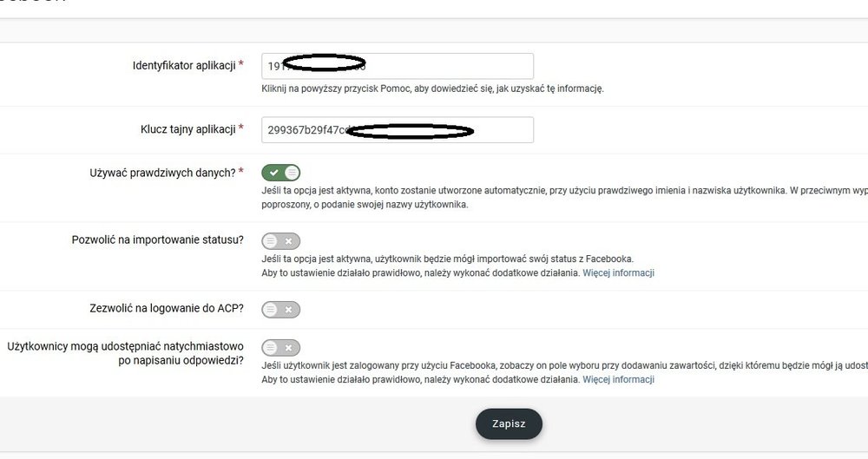Click the Pozwolić na importowanie statusu label

(157, 239)
